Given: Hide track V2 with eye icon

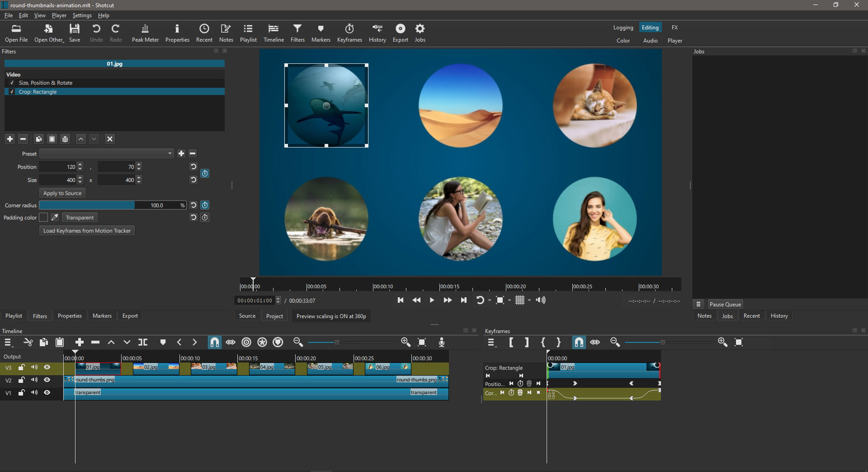Looking at the screenshot, I should (x=47, y=380).
